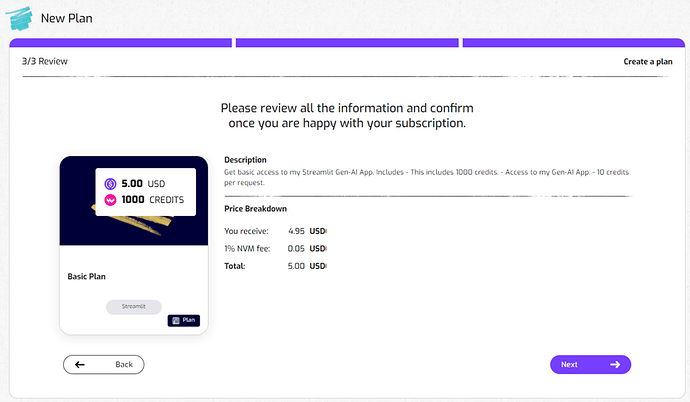Click the 1% NVM fee row
Screen dimensions: 690x402
[x=276, y=248]
